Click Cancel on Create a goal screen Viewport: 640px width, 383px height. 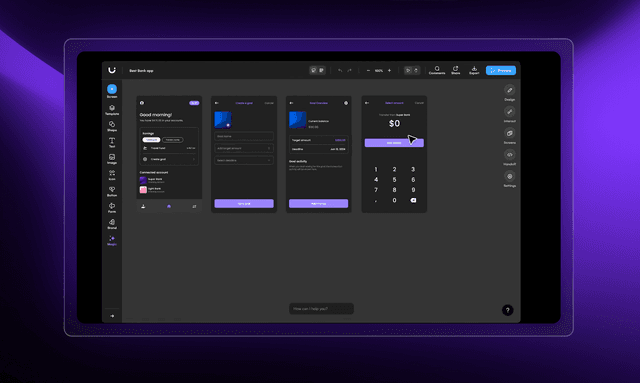(269, 103)
